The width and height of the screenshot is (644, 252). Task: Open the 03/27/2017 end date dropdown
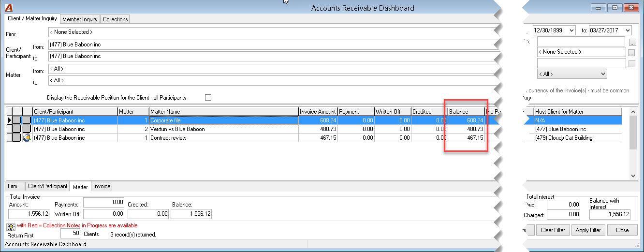point(628,30)
